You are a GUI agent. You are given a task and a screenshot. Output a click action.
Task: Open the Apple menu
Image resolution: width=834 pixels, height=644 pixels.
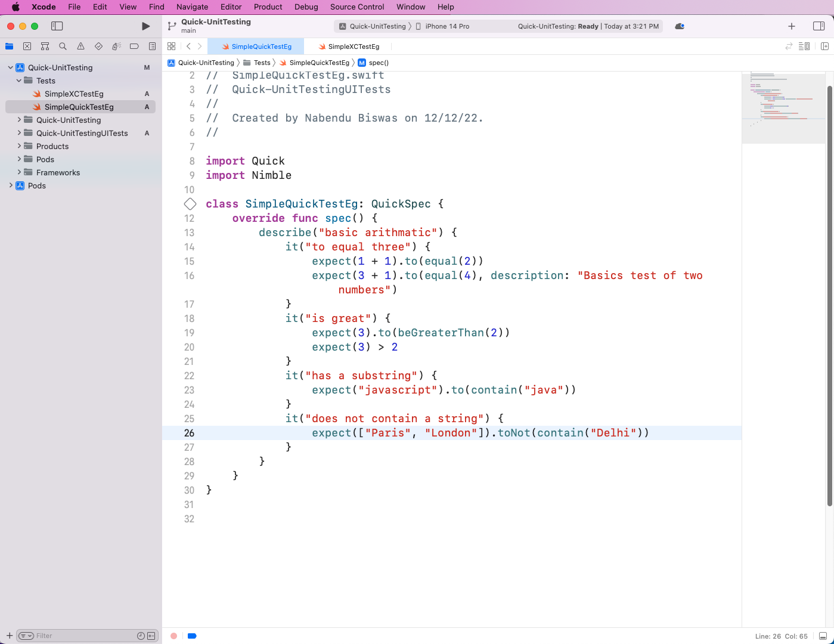tap(15, 7)
